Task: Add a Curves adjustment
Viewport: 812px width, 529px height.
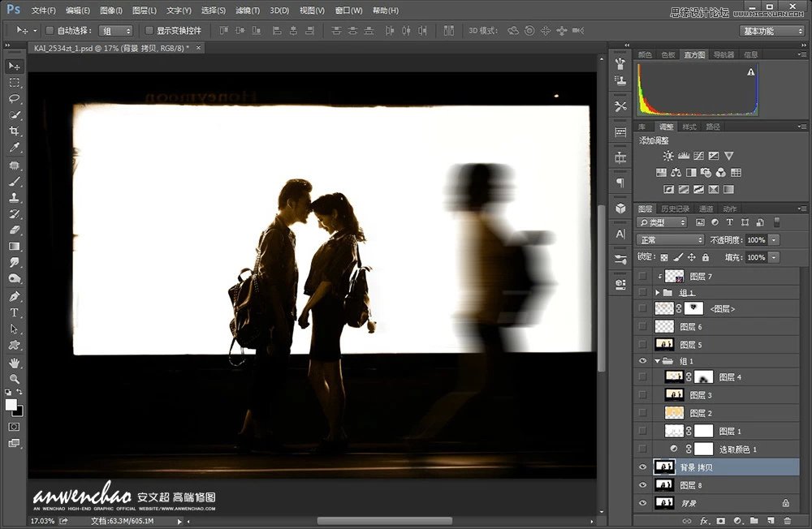Action: pos(698,155)
